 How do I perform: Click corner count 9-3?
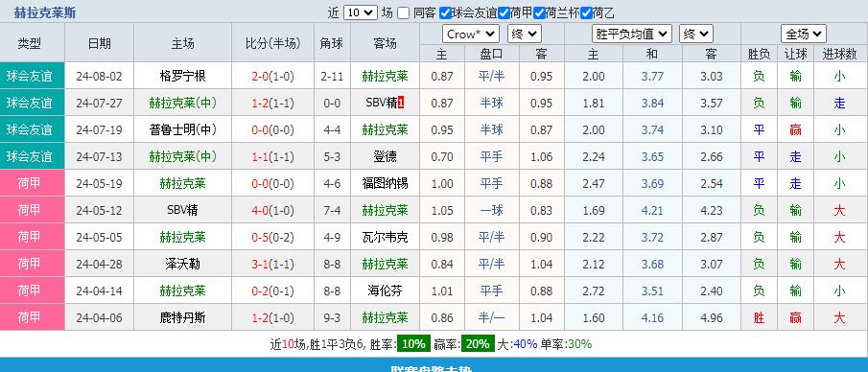(x=332, y=317)
